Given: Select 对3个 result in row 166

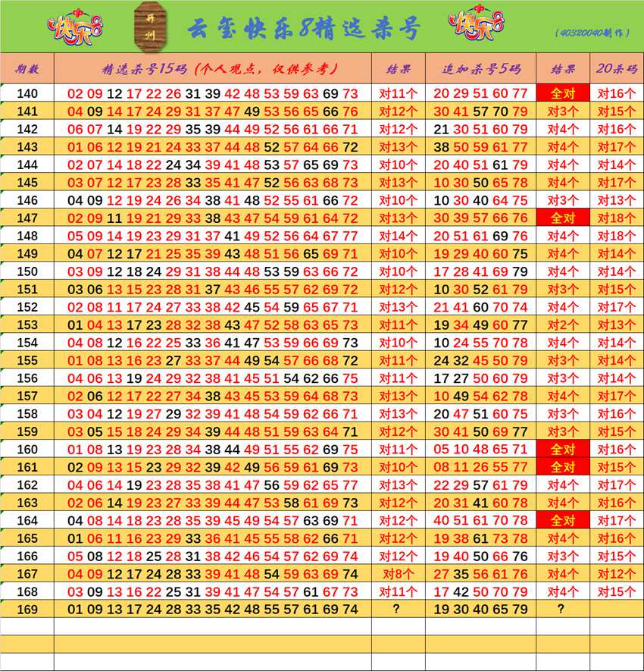Looking at the screenshot, I should pyautogui.click(x=563, y=556).
